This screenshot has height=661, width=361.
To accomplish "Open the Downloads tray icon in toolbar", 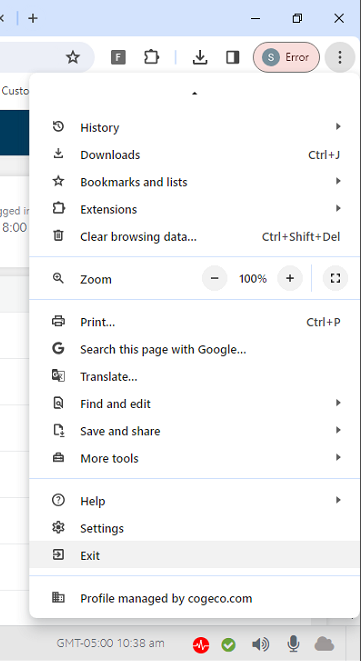I will click(200, 57).
